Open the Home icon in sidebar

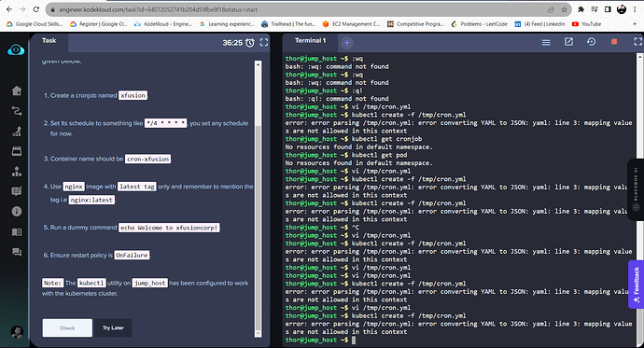point(17,90)
